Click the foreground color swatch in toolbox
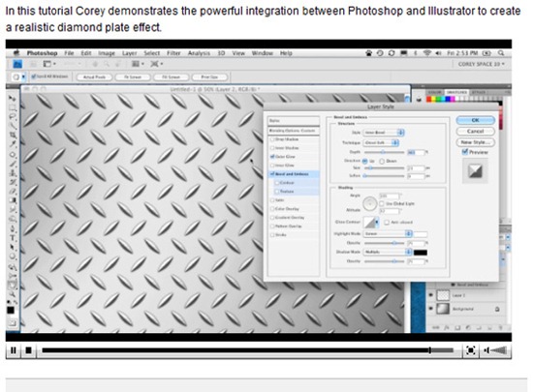This screenshot has width=533, height=392. point(11,310)
